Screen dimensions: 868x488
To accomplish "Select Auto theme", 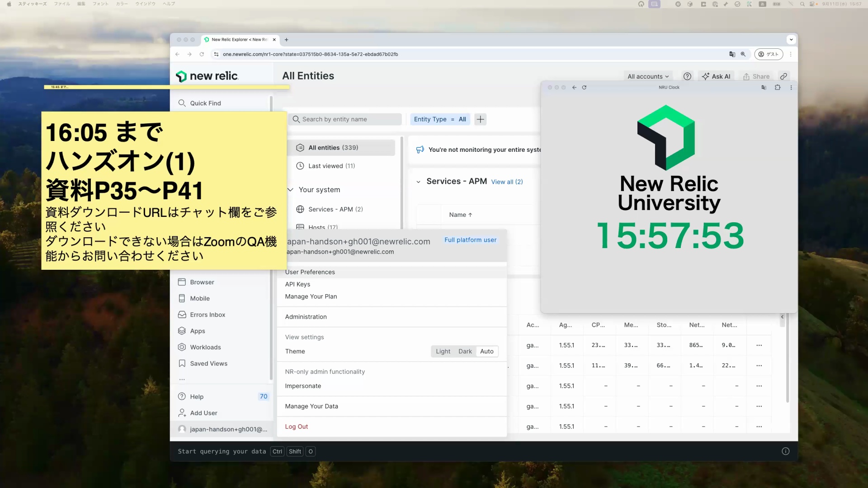I will pyautogui.click(x=487, y=352).
